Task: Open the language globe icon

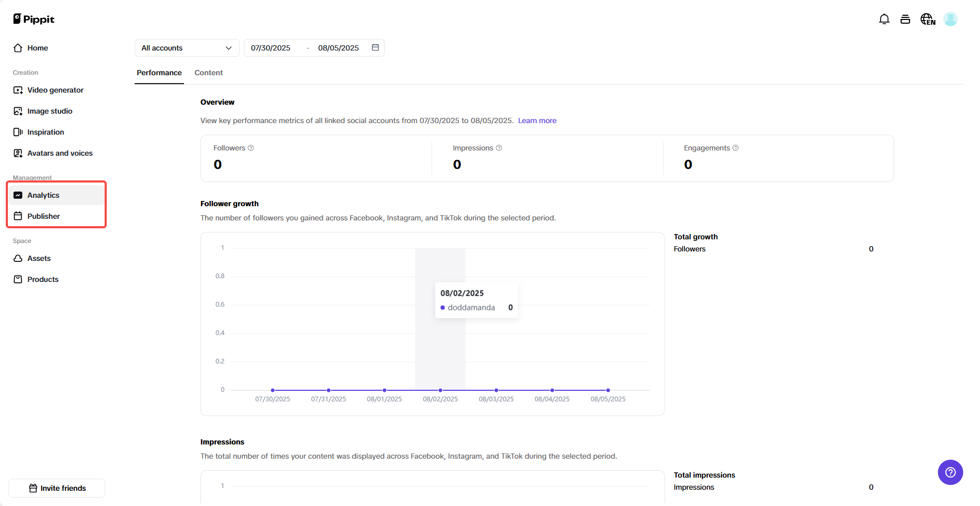Action: pos(927,19)
